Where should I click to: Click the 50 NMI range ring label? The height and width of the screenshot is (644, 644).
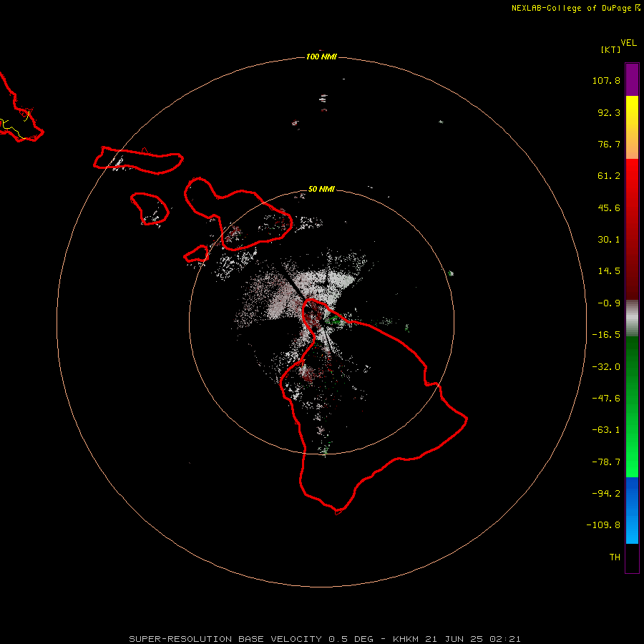point(321,189)
